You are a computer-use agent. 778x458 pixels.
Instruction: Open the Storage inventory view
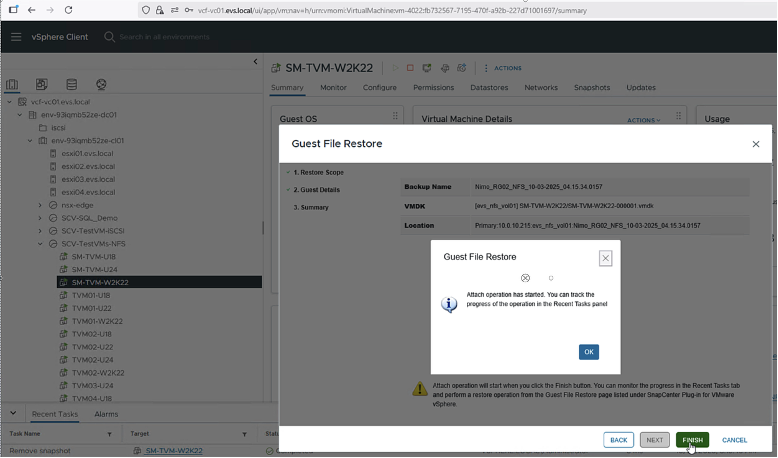tap(71, 84)
